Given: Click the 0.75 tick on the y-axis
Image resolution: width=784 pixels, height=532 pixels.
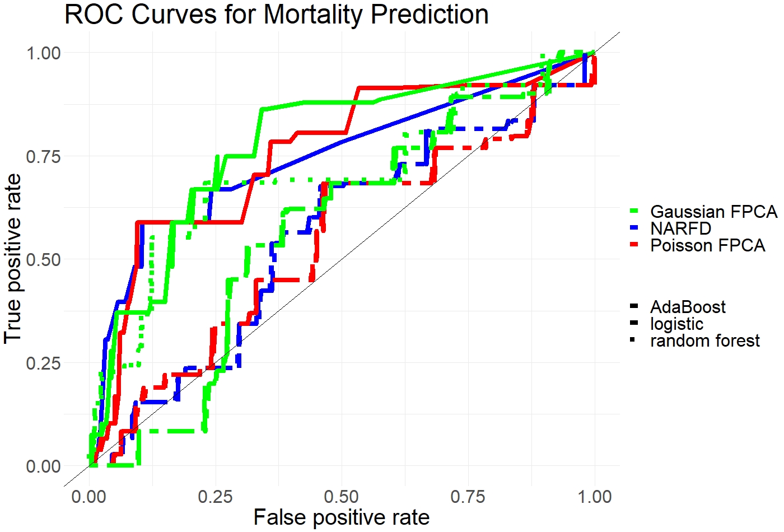Looking at the screenshot, I should pos(43,156).
